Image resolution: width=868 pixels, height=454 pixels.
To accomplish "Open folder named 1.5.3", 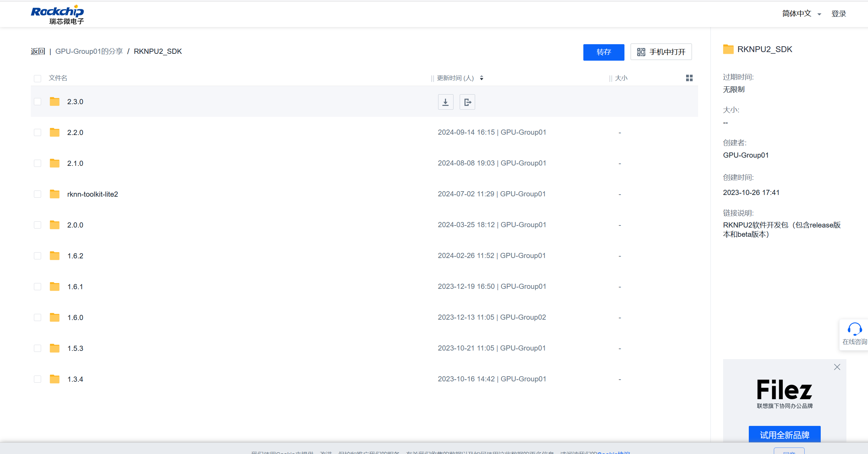I will 75,348.
